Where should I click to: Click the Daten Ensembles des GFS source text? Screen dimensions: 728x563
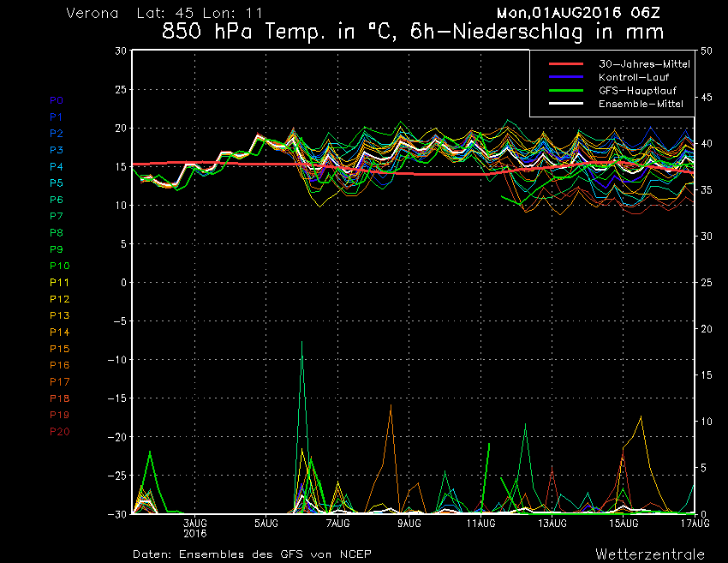coord(252,554)
